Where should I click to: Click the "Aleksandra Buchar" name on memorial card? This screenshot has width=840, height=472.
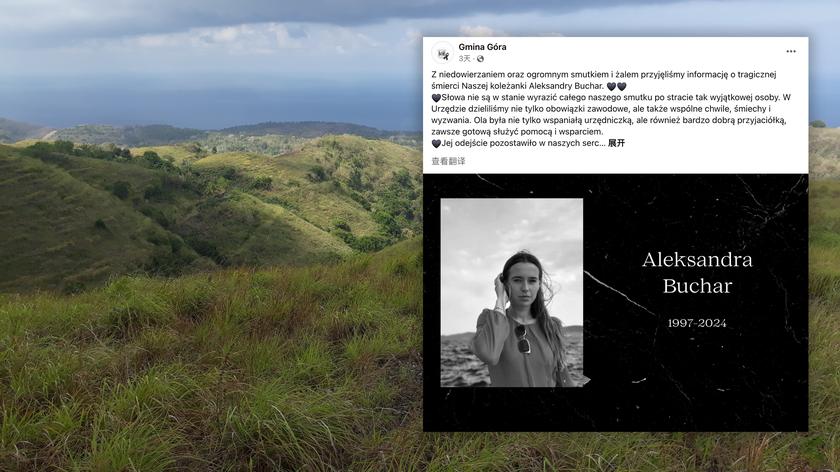point(697,273)
